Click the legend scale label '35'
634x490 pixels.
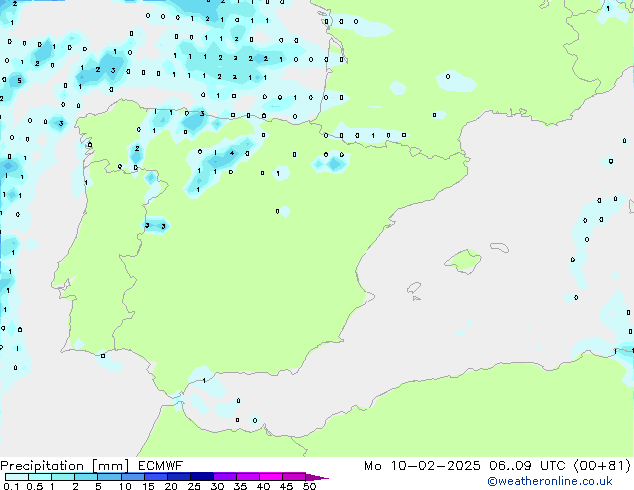(x=240, y=486)
